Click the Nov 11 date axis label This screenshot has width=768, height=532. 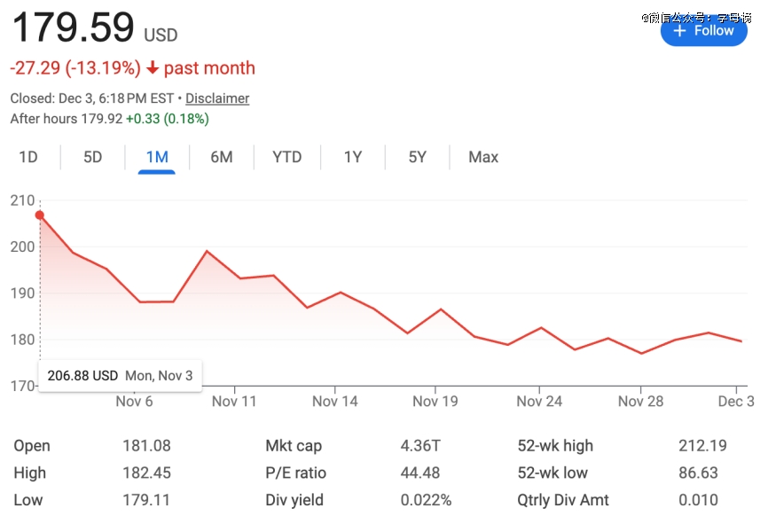point(234,401)
